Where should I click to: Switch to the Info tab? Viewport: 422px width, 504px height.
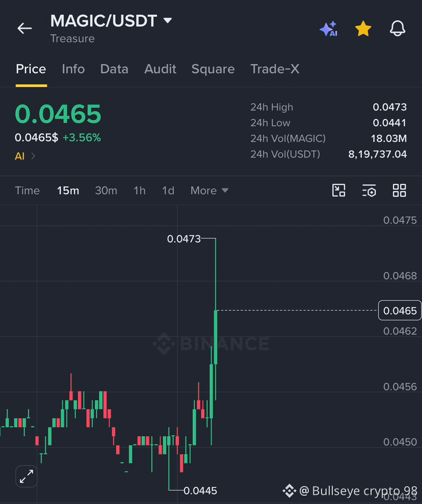(x=73, y=69)
